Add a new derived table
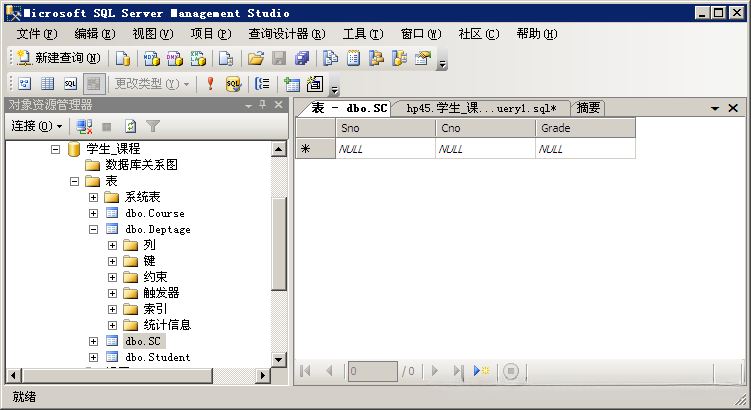751x410 pixels. pos(315,84)
